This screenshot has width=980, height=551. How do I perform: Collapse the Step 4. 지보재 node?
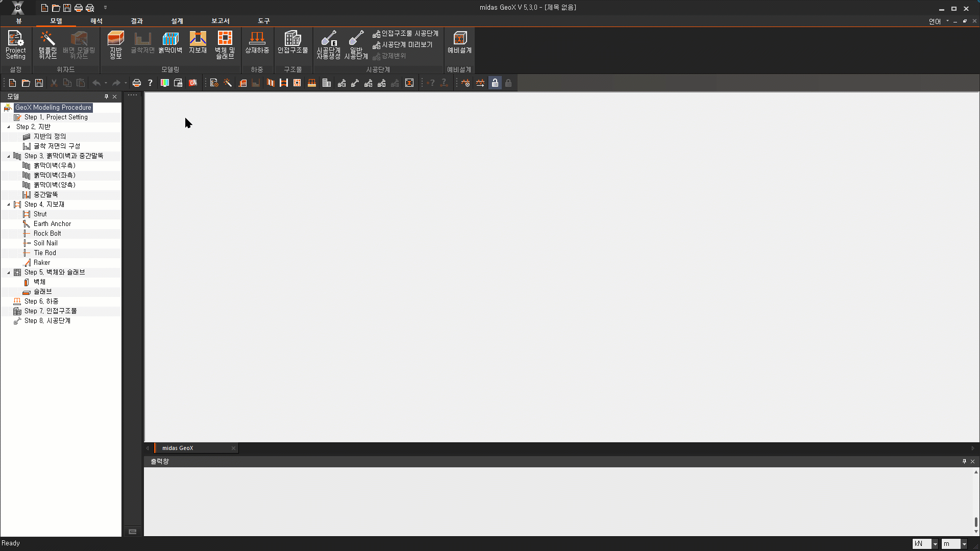9,205
